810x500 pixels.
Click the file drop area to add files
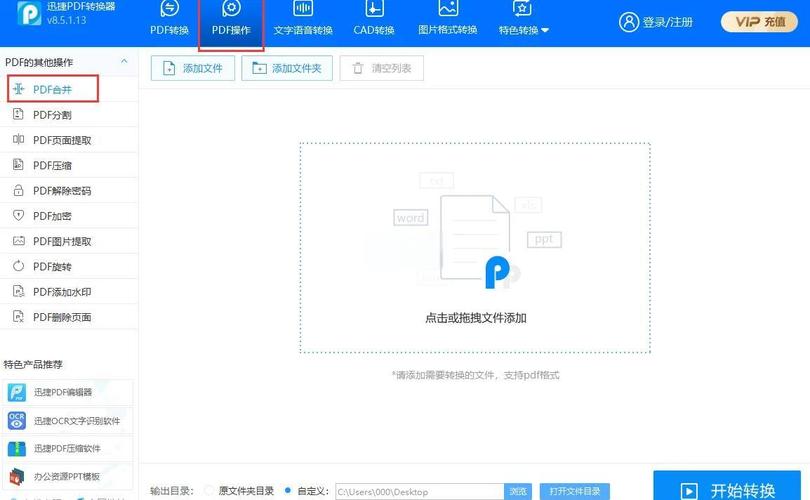(475, 248)
